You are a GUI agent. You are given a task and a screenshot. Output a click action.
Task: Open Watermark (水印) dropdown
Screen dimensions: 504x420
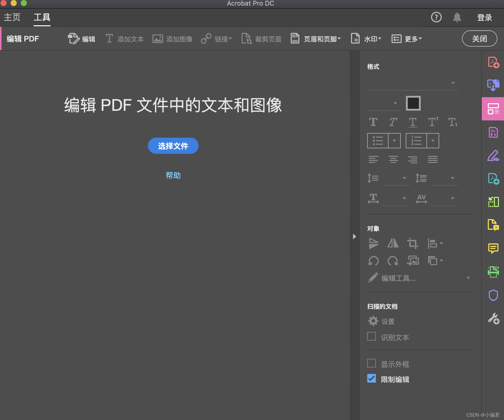[366, 39]
